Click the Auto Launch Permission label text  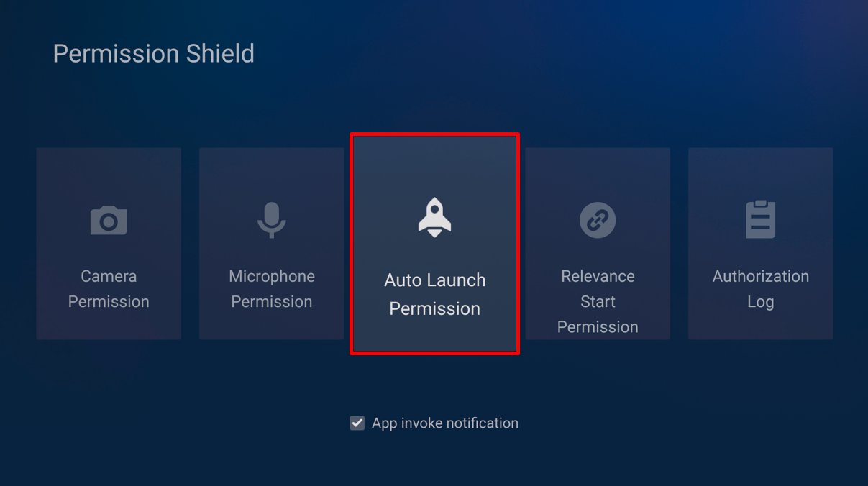pyautogui.click(x=434, y=294)
